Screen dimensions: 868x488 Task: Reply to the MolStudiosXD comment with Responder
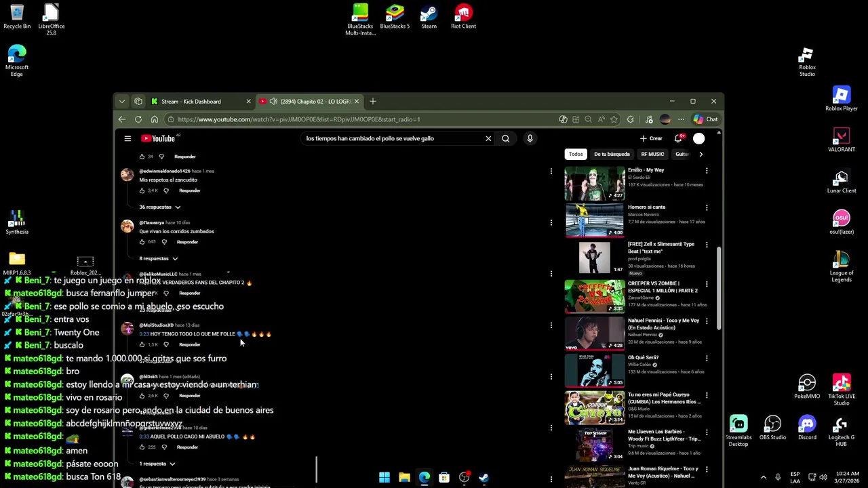click(x=190, y=344)
